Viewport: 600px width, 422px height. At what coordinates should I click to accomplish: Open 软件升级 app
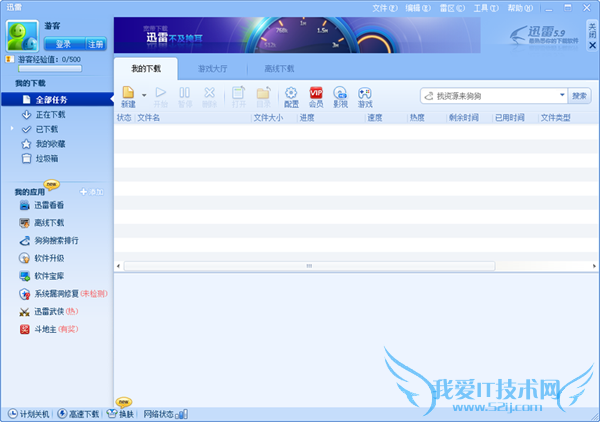pos(42,258)
